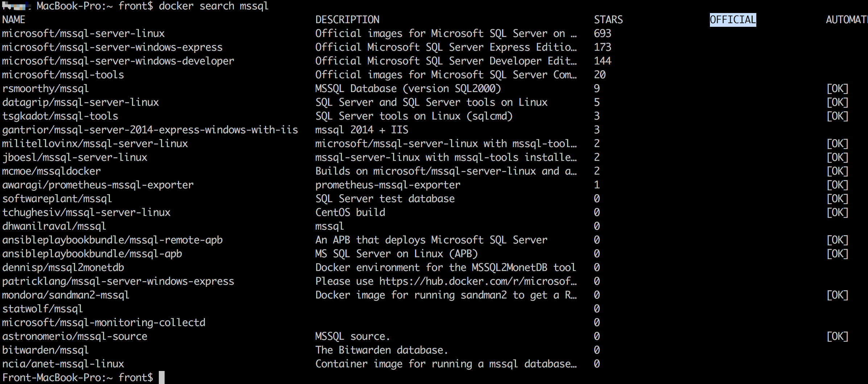This screenshot has height=384, width=868.
Task: Click 'The Bitwarden database.' description text
Action: (381, 350)
